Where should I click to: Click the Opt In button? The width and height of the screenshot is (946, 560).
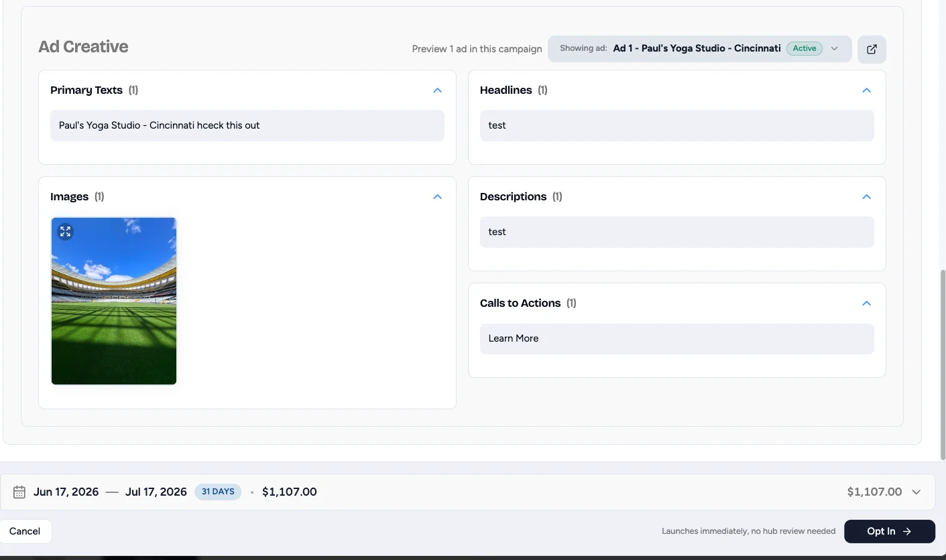click(889, 531)
